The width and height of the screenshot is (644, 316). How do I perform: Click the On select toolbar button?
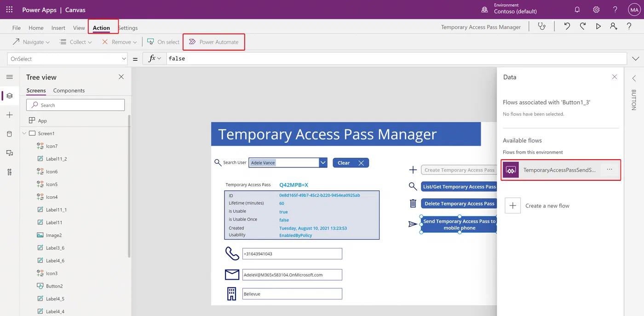pos(163,42)
